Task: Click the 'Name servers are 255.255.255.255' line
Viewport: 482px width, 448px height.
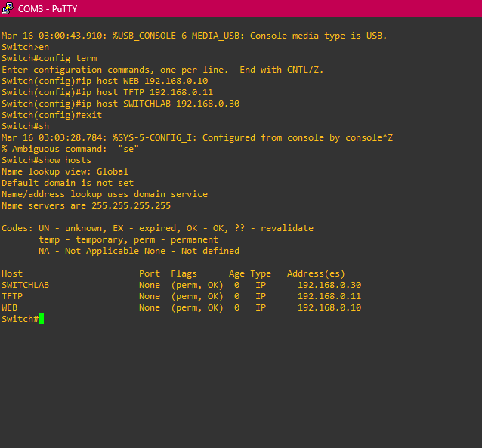Action: [86, 205]
